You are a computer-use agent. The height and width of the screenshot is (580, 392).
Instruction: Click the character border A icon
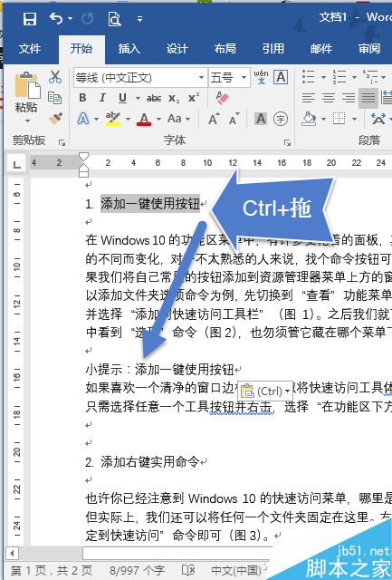(x=281, y=77)
